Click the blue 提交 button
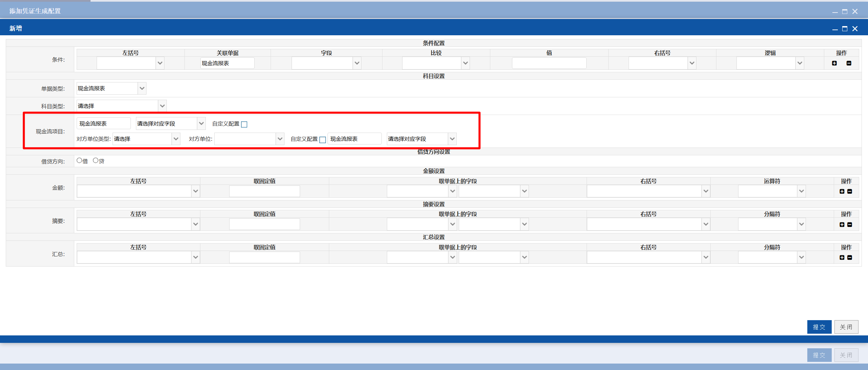The height and width of the screenshot is (370, 868). point(819,327)
